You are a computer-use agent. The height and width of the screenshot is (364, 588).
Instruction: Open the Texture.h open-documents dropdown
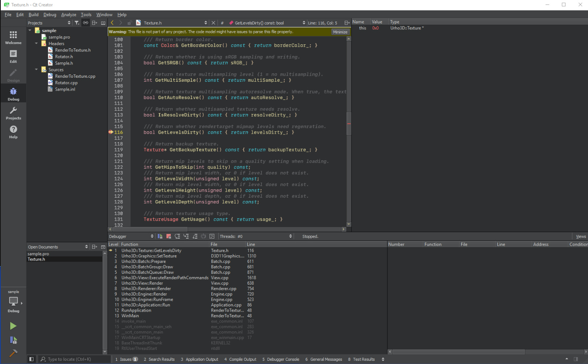(x=176, y=23)
